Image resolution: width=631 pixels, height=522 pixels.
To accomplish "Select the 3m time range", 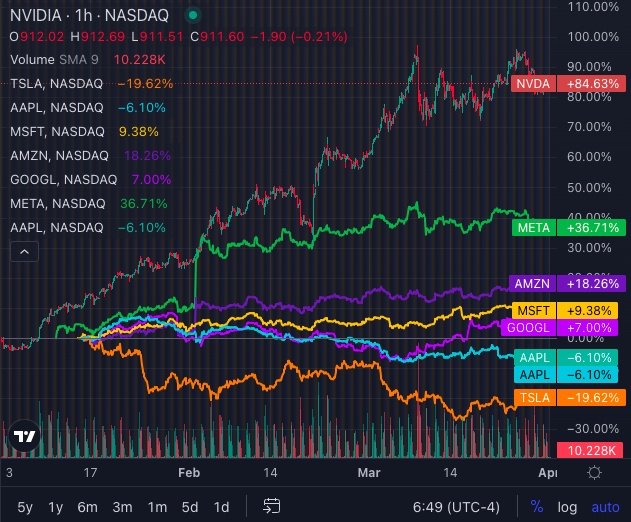I will (122, 506).
